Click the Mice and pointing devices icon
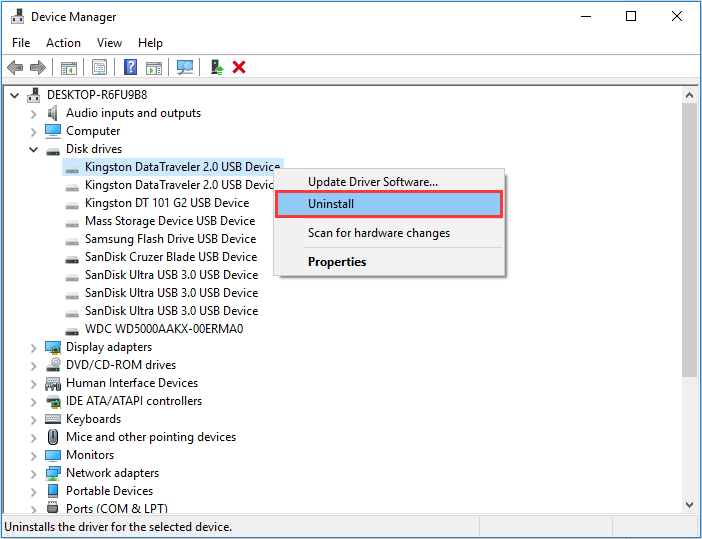Image resolution: width=702 pixels, height=539 pixels. [53, 437]
